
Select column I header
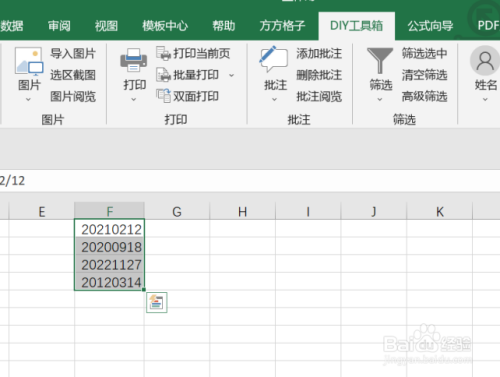point(308,211)
